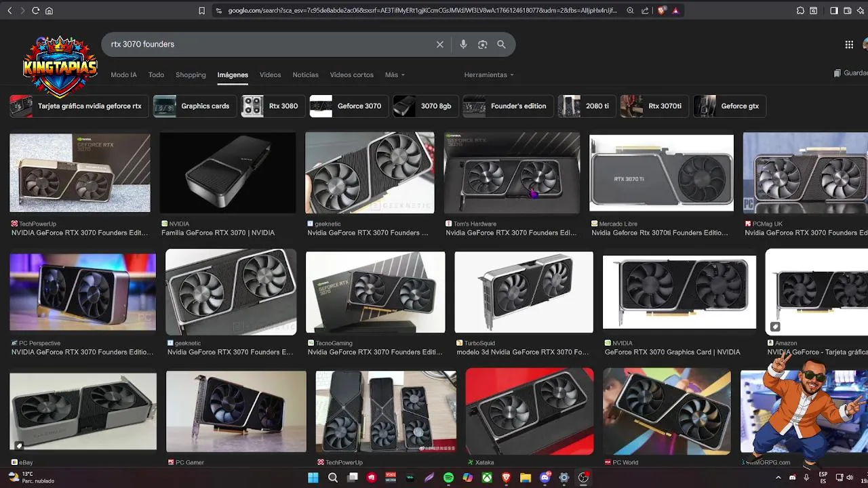The height and width of the screenshot is (488, 868).
Task: Go back using the browser back arrow
Action: pyautogui.click(x=9, y=11)
